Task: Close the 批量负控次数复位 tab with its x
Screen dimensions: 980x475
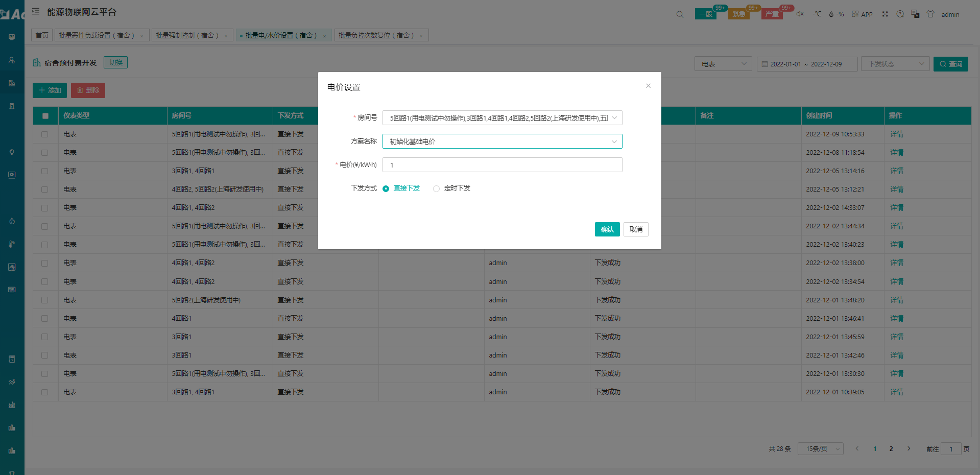Action: click(421, 36)
